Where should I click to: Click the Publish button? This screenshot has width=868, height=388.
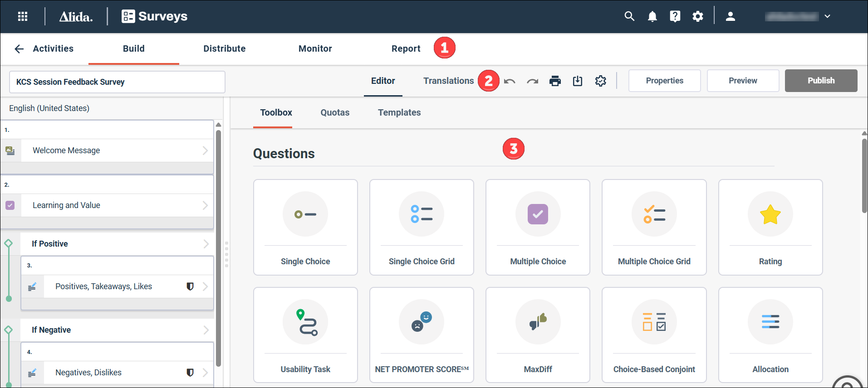pos(821,81)
